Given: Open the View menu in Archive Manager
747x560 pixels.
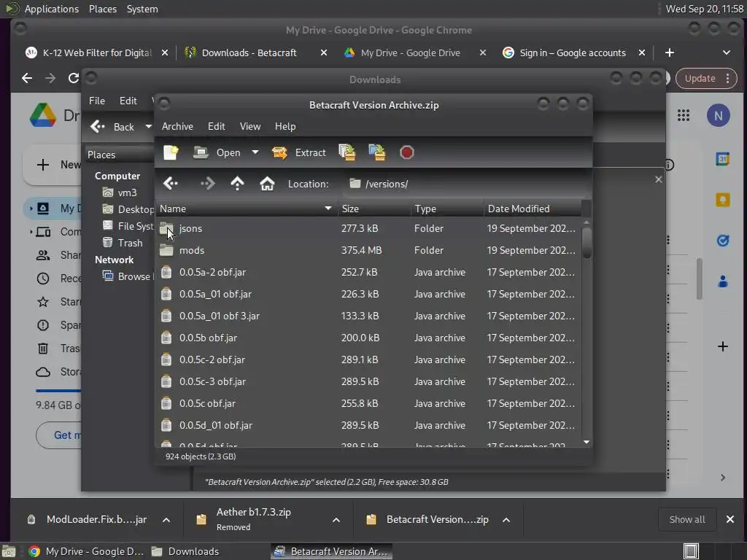Looking at the screenshot, I should pyautogui.click(x=250, y=126).
